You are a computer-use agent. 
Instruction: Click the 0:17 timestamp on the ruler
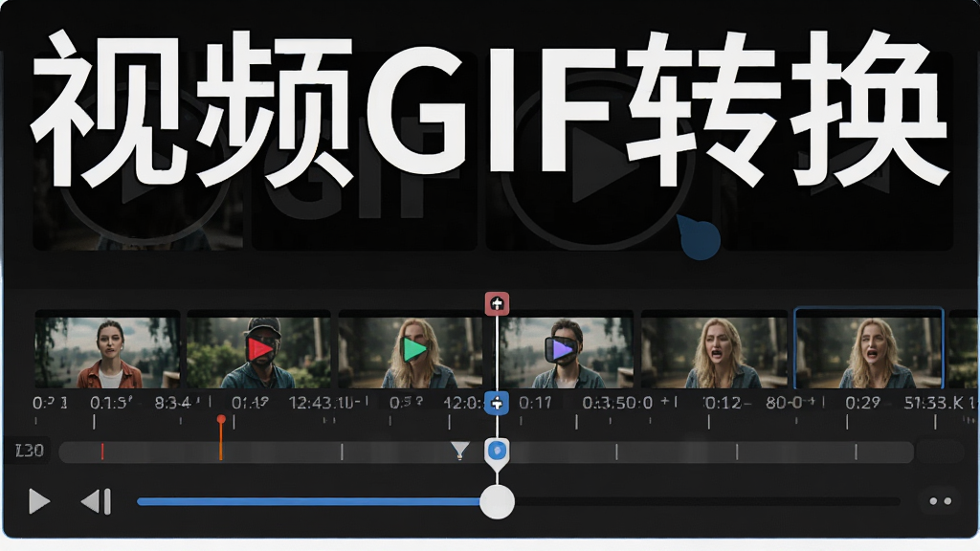pyautogui.click(x=535, y=403)
